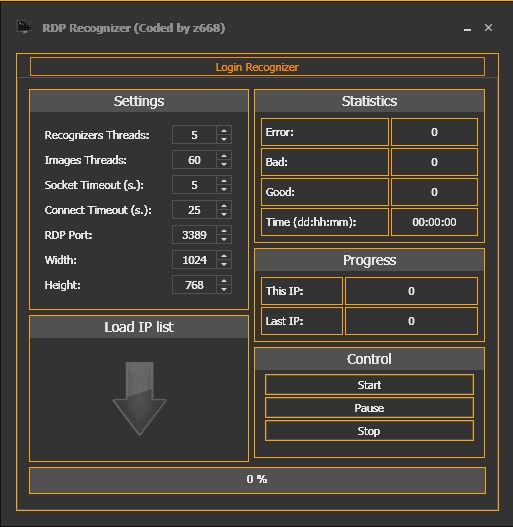Increase Height value with up arrow
Image resolution: width=513 pixels, height=527 pixels.
[x=224, y=281]
